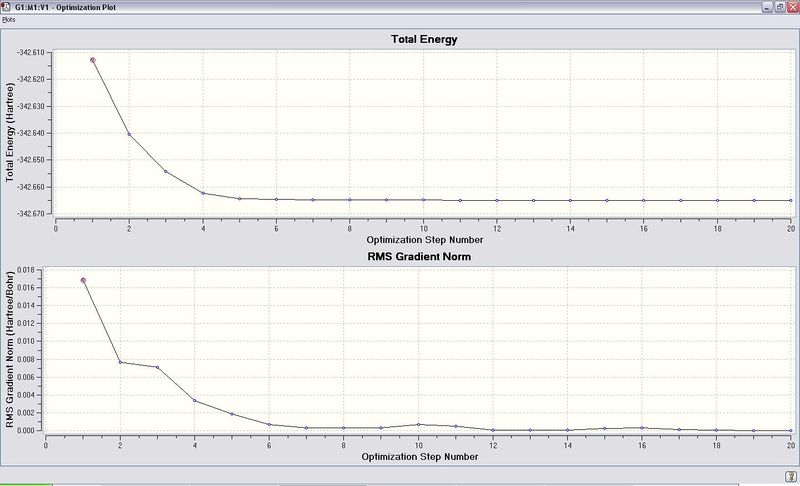This screenshot has width=800, height=486.
Task: Select step 10 bump point on RMS Gradient curve
Action: click(418, 424)
